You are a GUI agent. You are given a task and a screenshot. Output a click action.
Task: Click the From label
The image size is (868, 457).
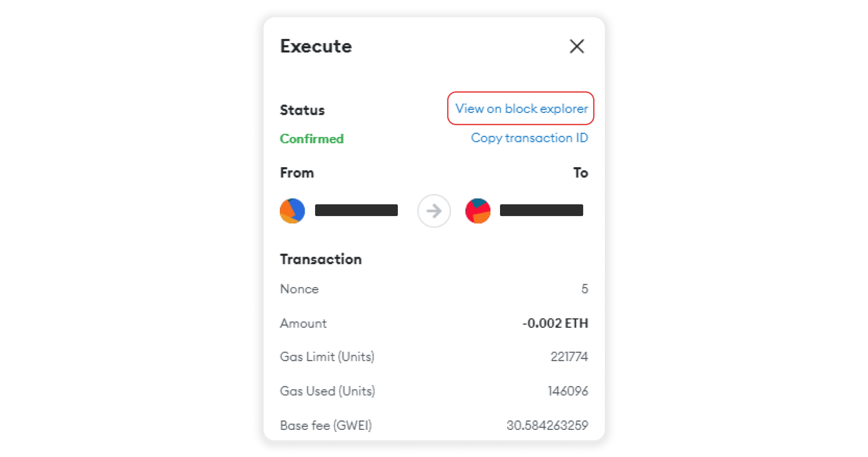click(x=297, y=173)
